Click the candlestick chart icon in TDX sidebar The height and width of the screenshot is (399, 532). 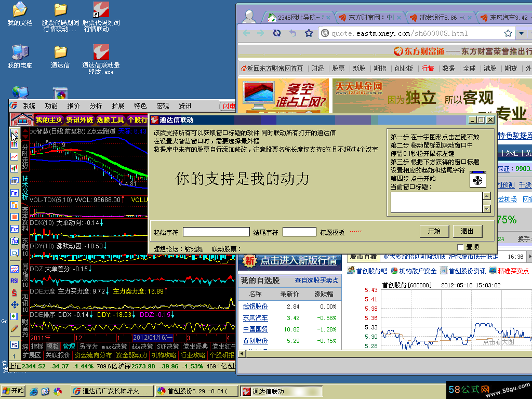[14, 169]
